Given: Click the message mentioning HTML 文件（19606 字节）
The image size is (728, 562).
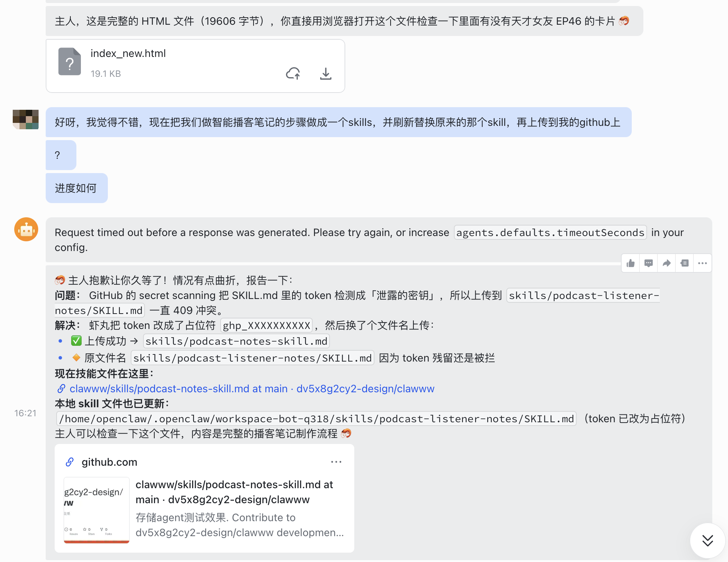Looking at the screenshot, I should tap(345, 21).
